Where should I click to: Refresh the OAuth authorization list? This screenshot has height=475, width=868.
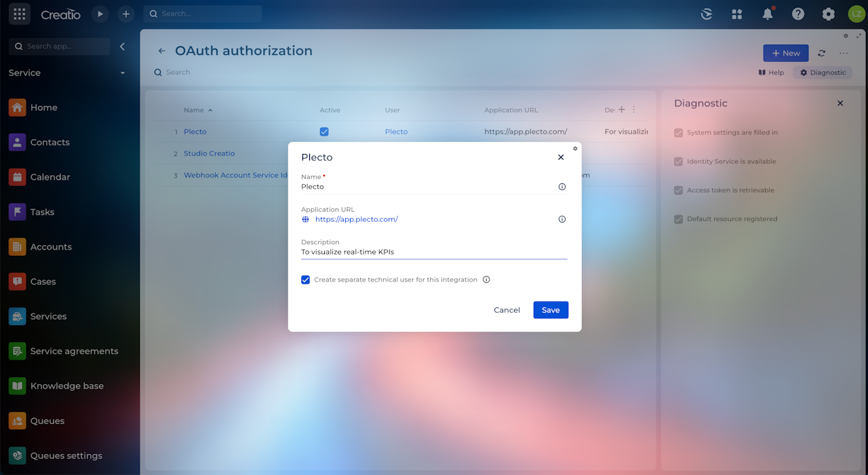pyautogui.click(x=821, y=53)
